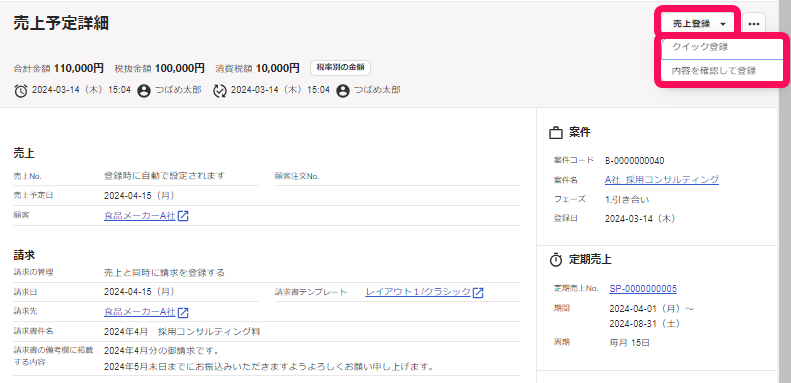Image resolution: width=791 pixels, height=383 pixels.
Task: Click 請求書件名 value 2024年4月 採用コンサルティング料
Action: pyautogui.click(x=182, y=332)
